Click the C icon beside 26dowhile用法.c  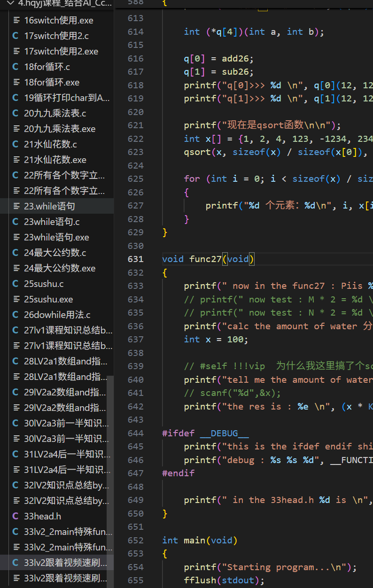[16, 315]
